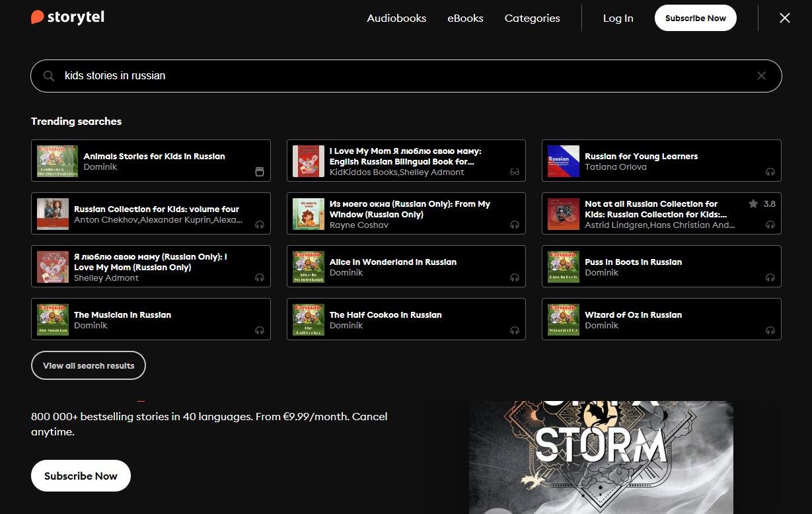
Task: Open the Audiobooks menu item
Action: 396,18
